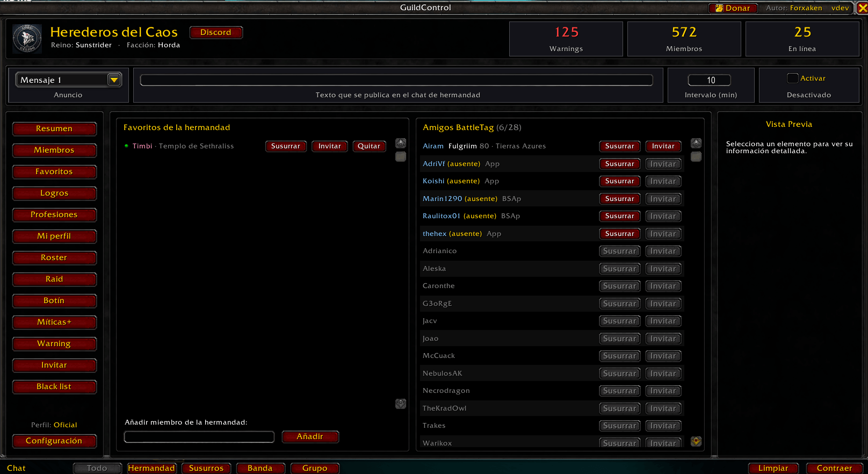868x474 pixels.
Task: Open the Miembros section
Action: [x=54, y=150]
